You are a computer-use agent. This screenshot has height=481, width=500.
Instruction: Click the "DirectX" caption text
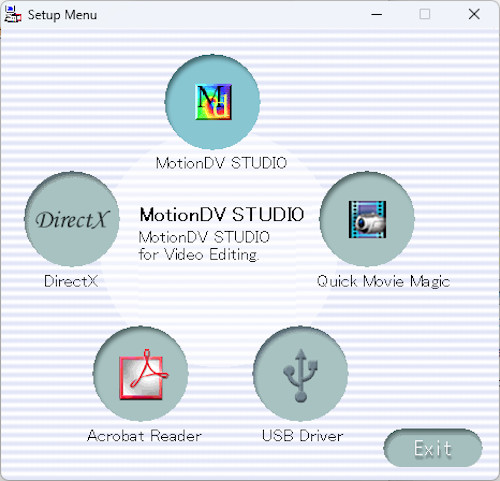pyautogui.click(x=71, y=281)
